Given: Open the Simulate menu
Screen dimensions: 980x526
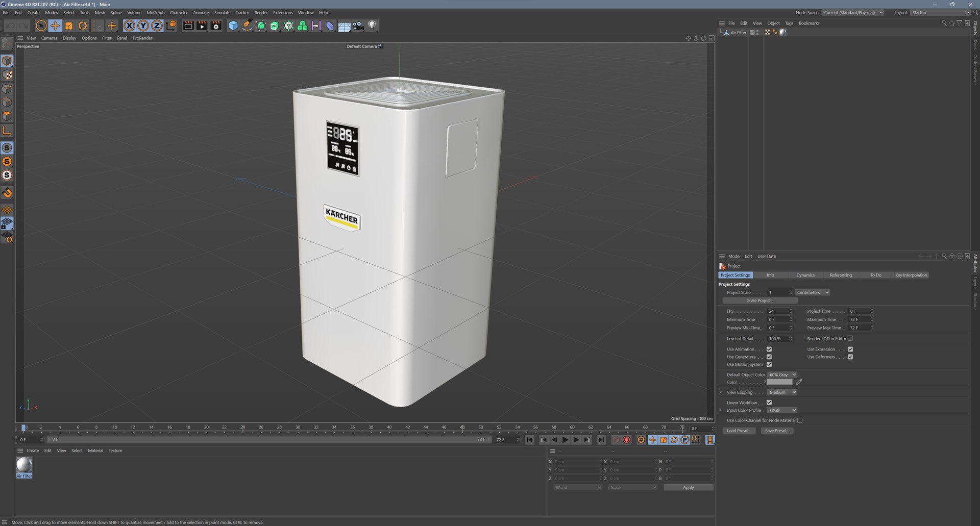Looking at the screenshot, I should (222, 13).
